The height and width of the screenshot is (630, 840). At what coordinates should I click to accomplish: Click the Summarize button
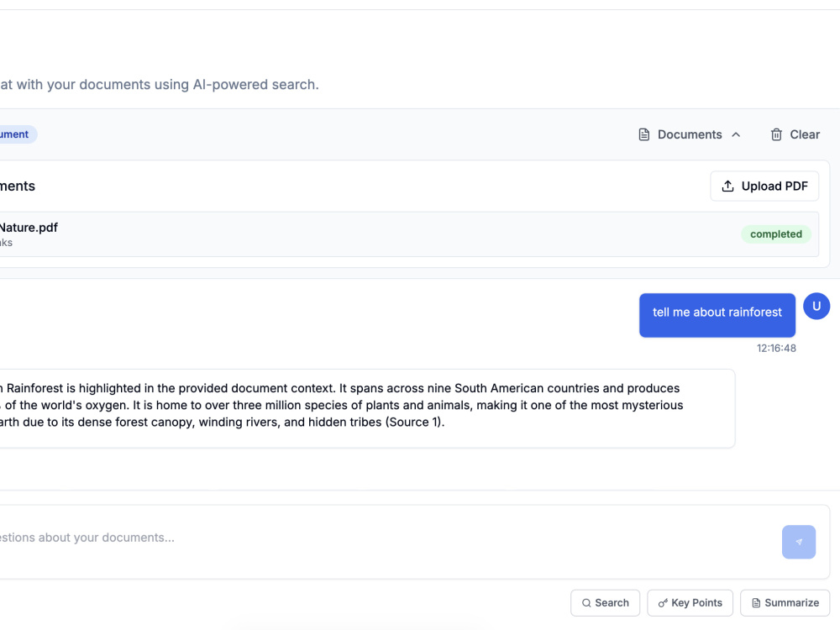(x=785, y=602)
